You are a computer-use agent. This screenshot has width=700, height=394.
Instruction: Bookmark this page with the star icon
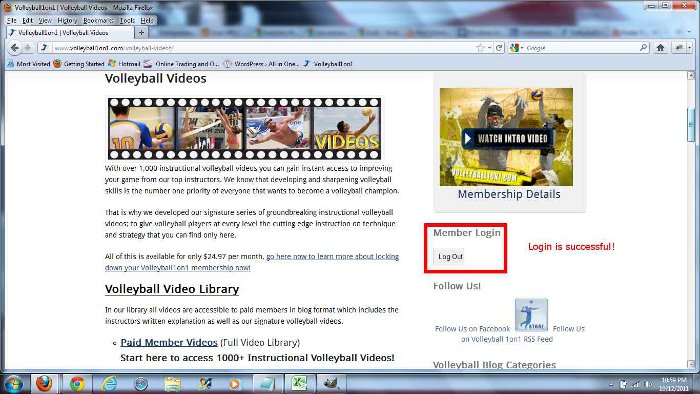[x=480, y=48]
